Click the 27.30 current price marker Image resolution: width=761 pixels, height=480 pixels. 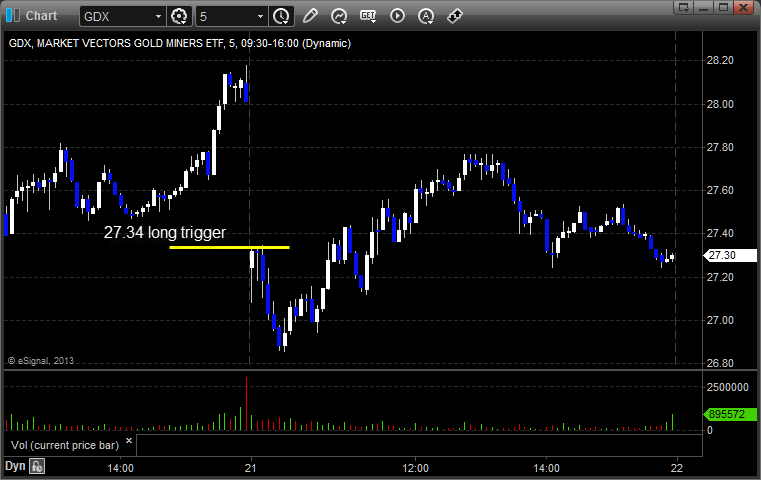(730, 255)
